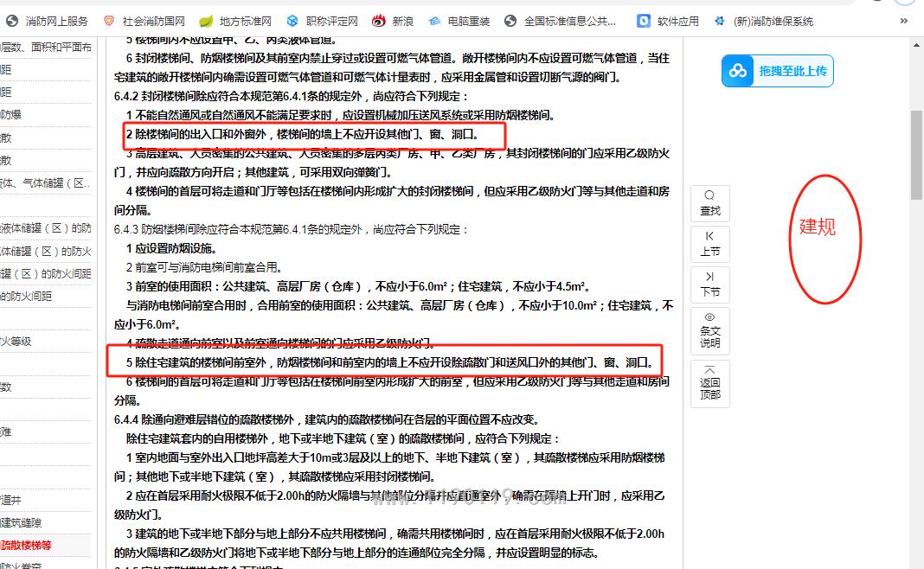Image resolution: width=924 pixels, height=569 pixels.
Task: Select the highlighted 疏散楼梯等 sidebar item
Action: tap(26, 545)
